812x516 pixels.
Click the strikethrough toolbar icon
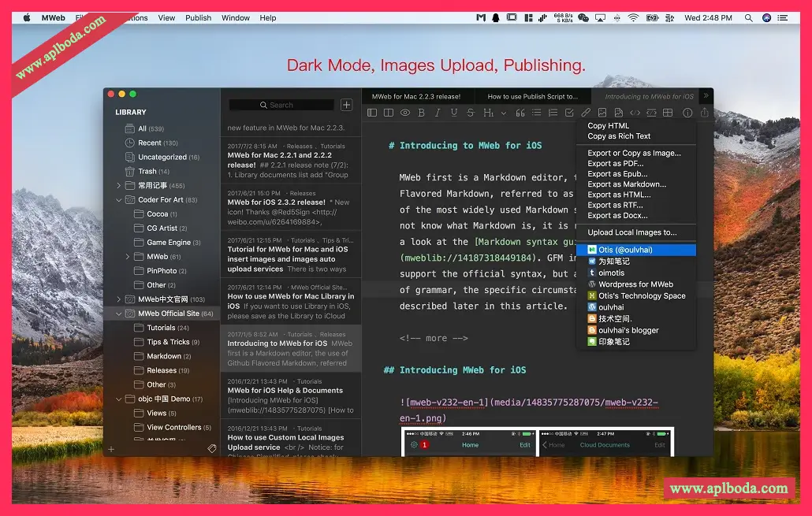[471, 113]
